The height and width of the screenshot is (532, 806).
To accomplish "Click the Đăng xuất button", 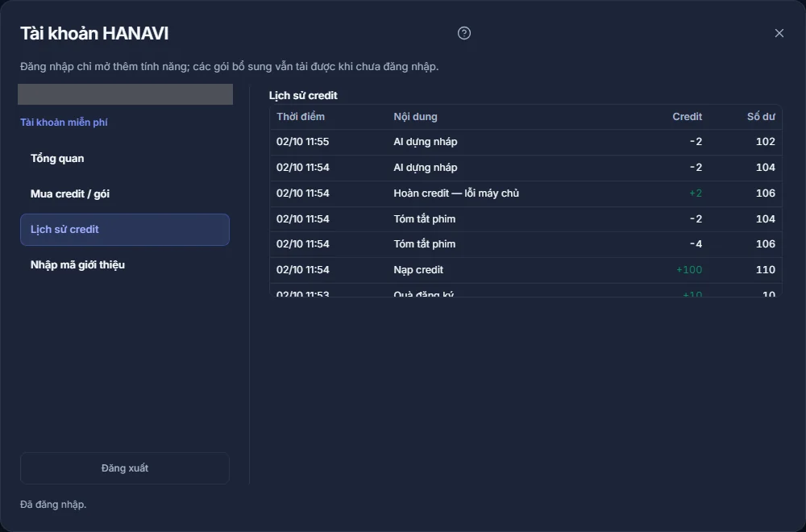I will 125,468.
